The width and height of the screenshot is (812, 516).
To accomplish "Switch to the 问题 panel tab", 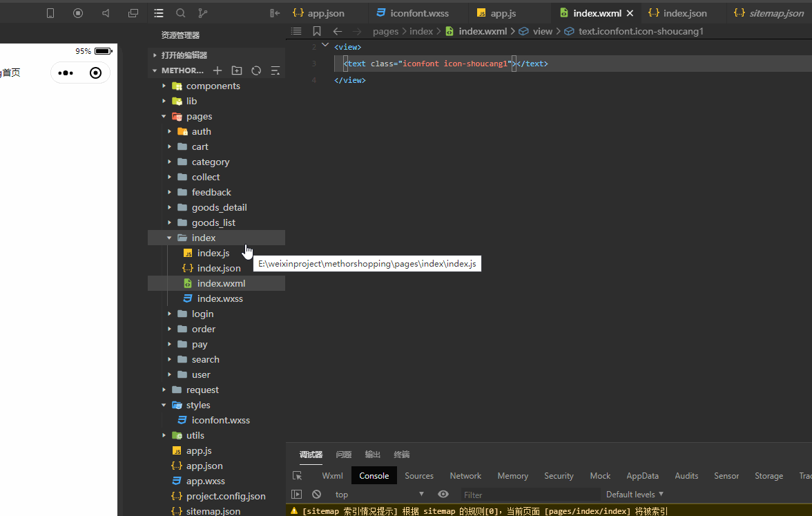I will coord(343,455).
